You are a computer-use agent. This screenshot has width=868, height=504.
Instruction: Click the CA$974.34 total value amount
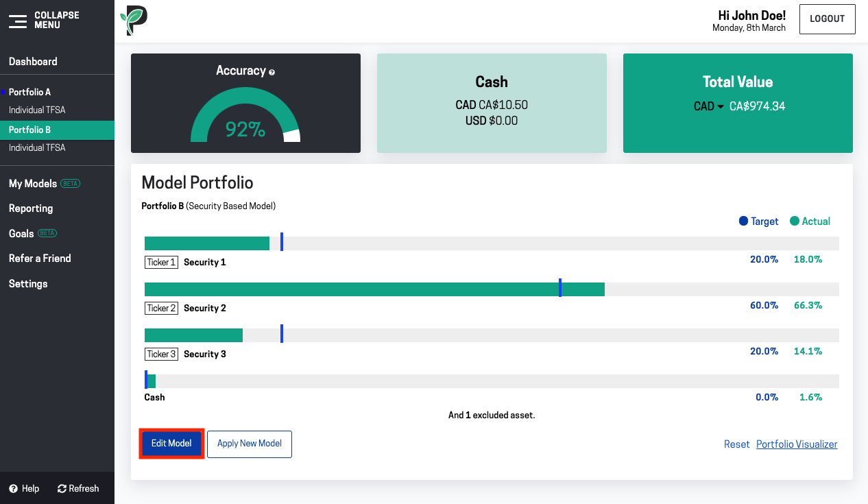tap(758, 106)
